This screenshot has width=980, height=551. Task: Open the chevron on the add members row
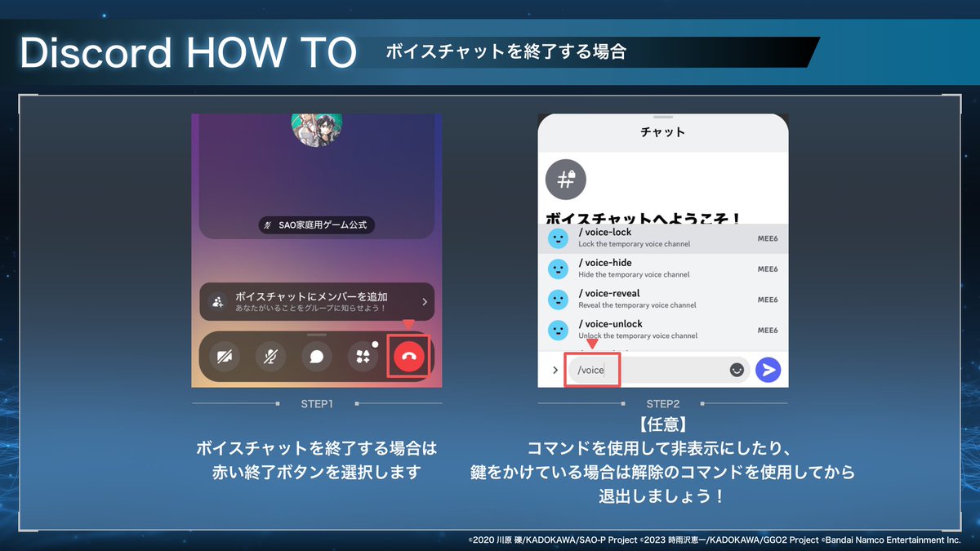(x=425, y=302)
